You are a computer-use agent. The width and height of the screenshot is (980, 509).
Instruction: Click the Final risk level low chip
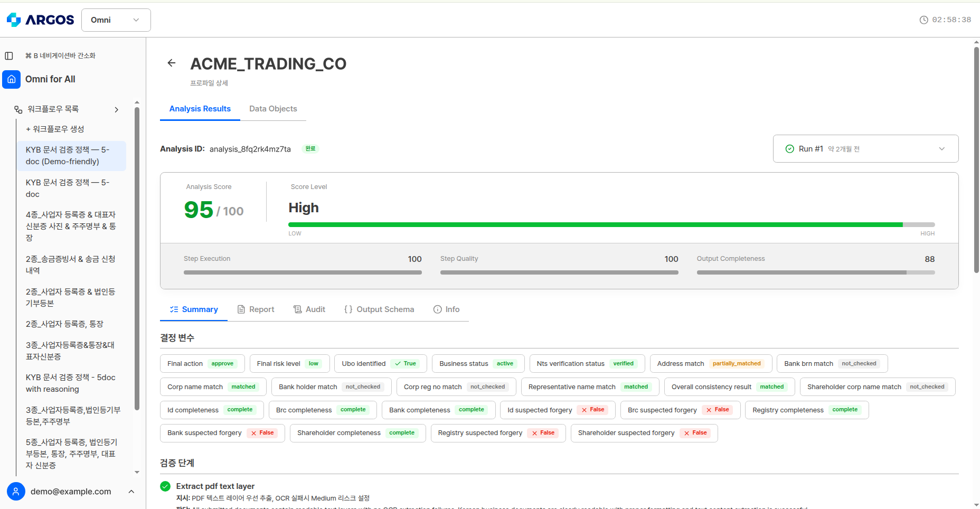(289, 364)
